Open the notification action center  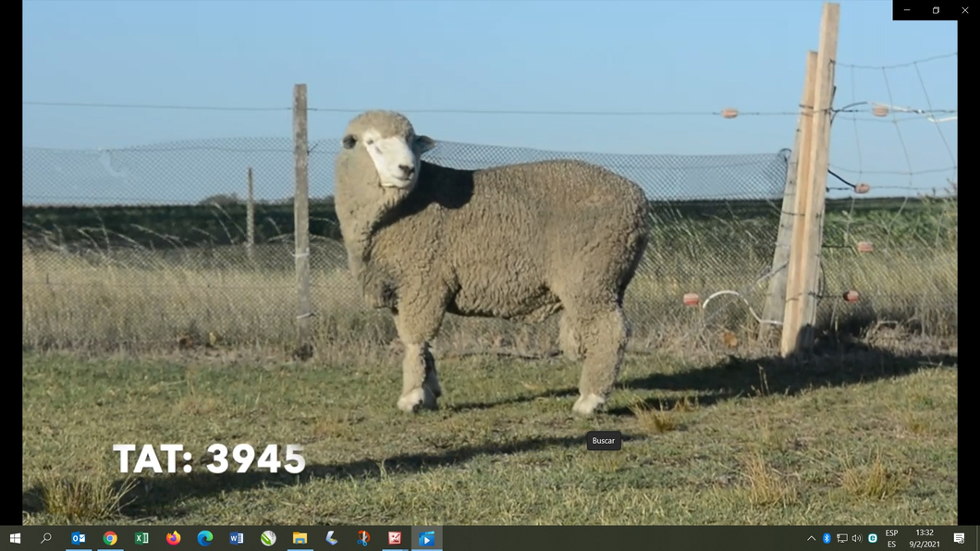point(959,538)
